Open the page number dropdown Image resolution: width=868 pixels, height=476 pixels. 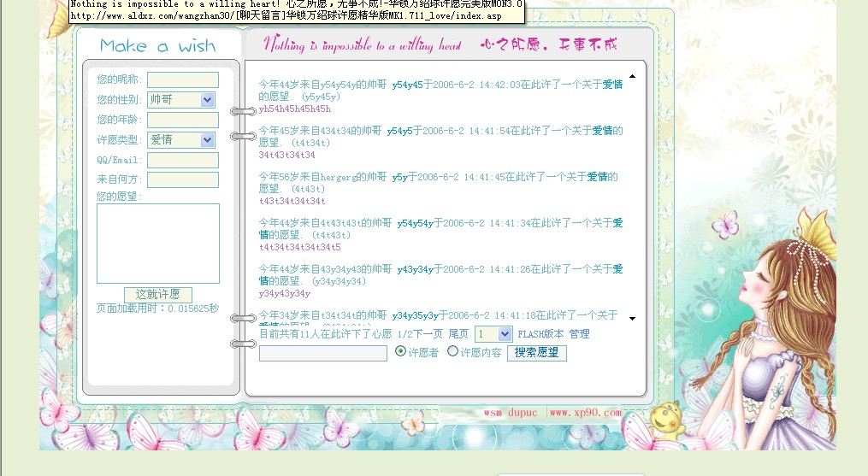pyautogui.click(x=505, y=334)
